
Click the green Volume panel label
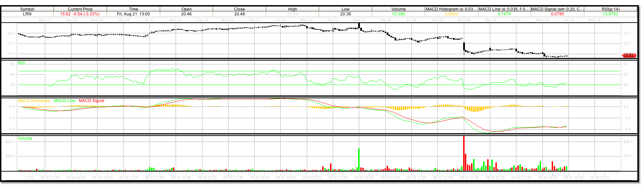(x=25, y=138)
